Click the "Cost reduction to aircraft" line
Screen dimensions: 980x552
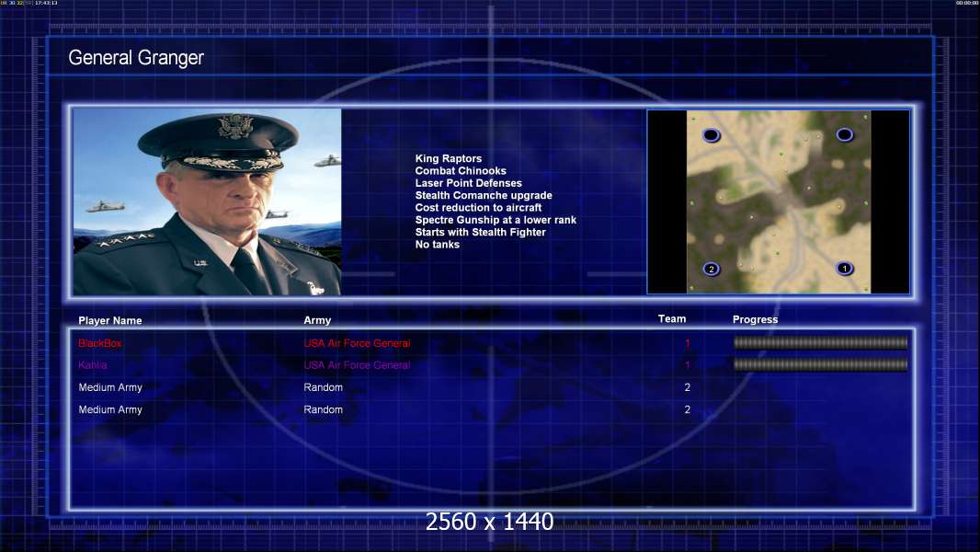(x=478, y=208)
